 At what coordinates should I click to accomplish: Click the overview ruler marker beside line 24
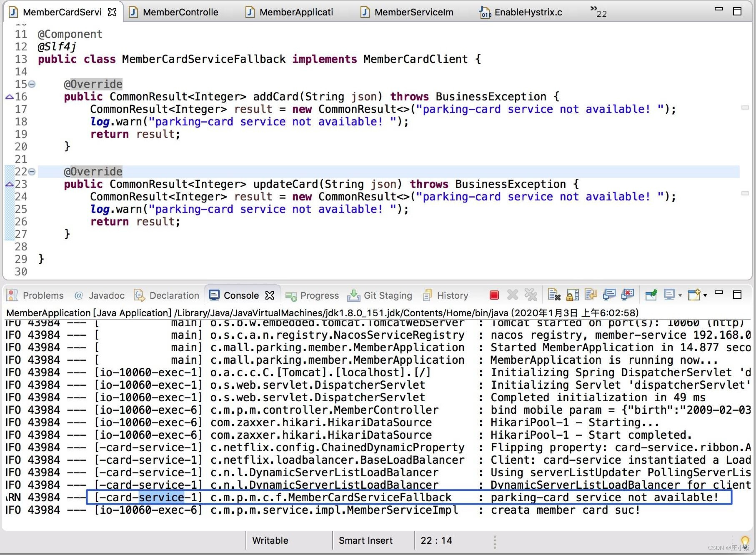click(745, 193)
